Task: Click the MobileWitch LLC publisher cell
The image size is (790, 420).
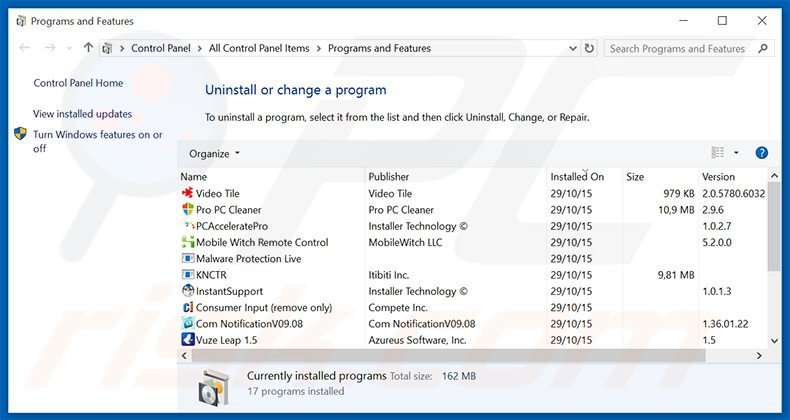Action: (x=405, y=242)
